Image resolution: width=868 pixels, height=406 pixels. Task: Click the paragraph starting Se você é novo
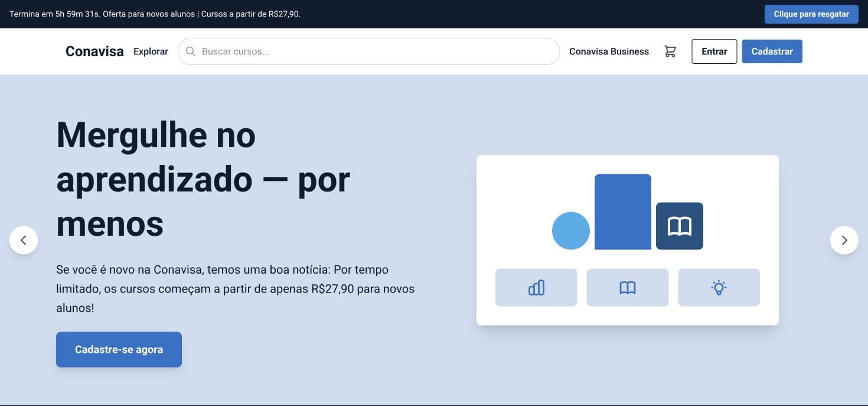pos(235,289)
